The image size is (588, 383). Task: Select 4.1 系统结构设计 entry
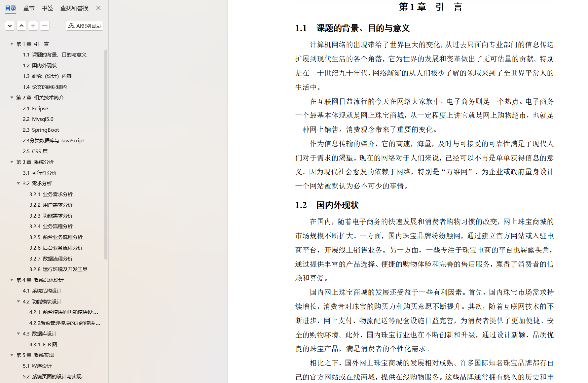42,291
